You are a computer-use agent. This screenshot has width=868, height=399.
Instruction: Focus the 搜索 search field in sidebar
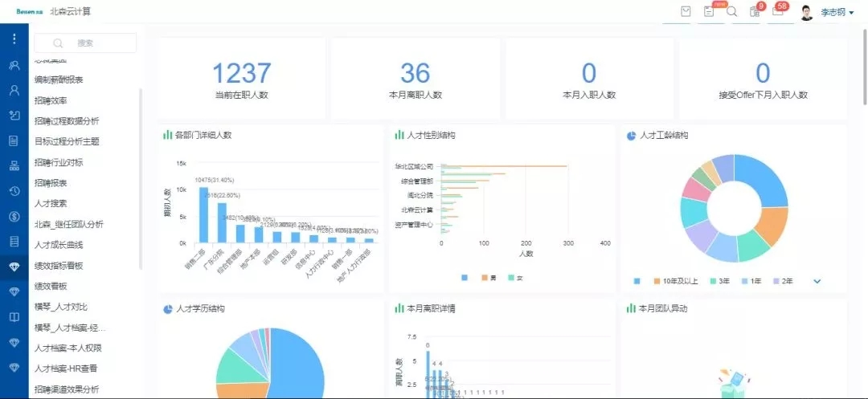click(85, 43)
